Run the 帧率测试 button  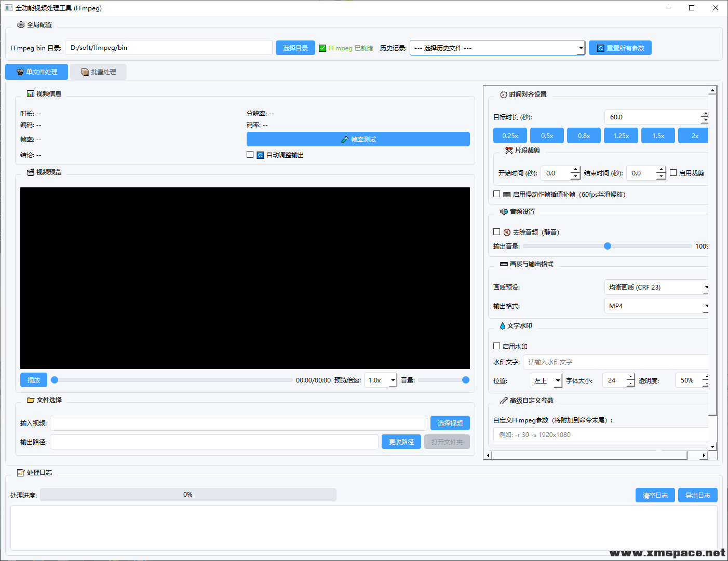tap(358, 139)
